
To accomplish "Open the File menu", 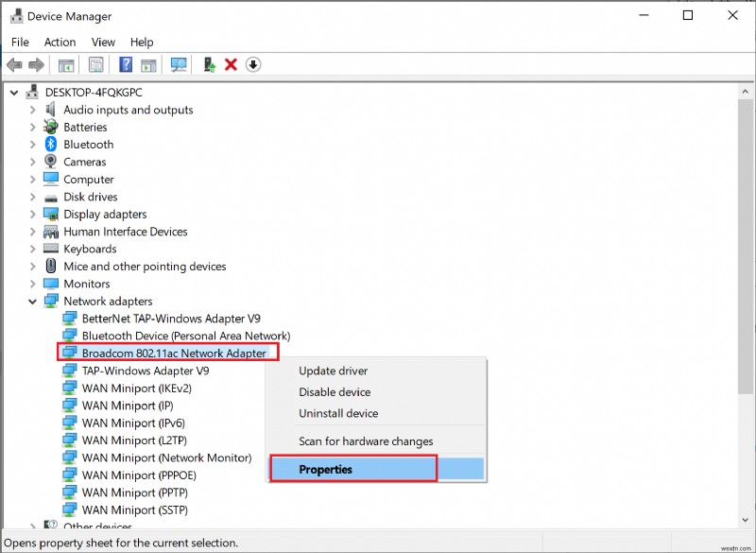I will (20, 42).
